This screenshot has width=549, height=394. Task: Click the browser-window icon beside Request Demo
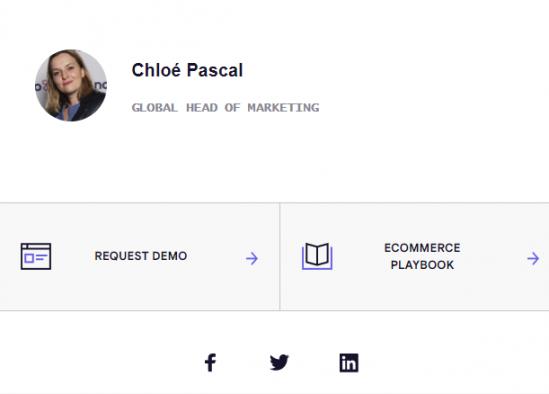(36, 256)
